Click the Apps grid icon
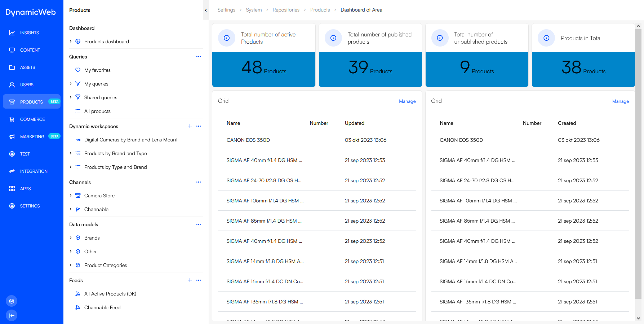Viewport: 644px width, 324px height. pyautogui.click(x=12, y=189)
